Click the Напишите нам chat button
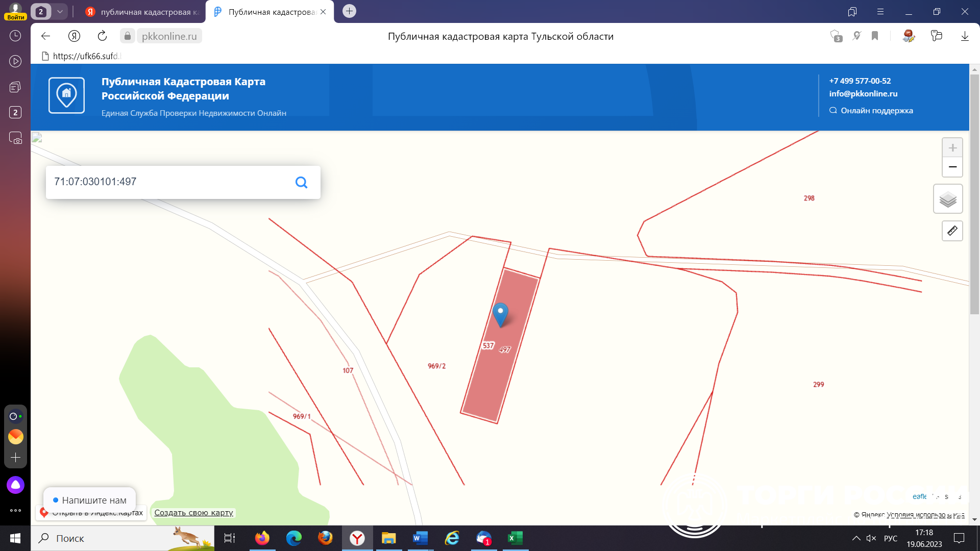 pos(89,500)
